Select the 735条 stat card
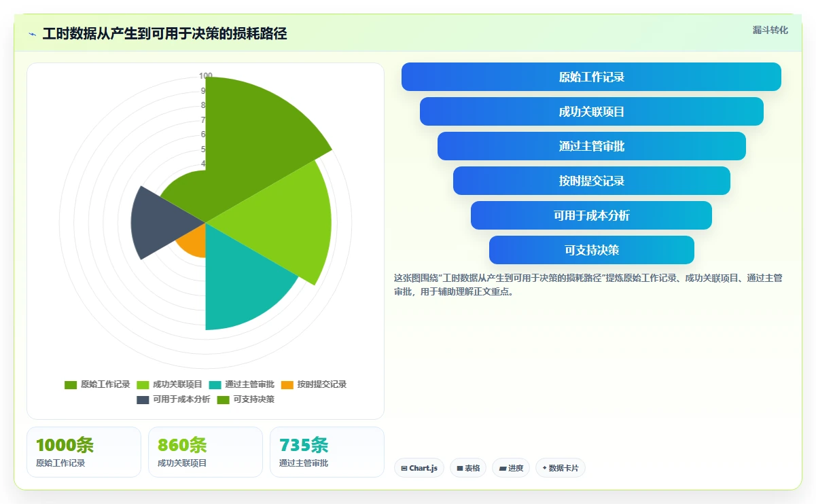The image size is (816, 504). [x=327, y=452]
